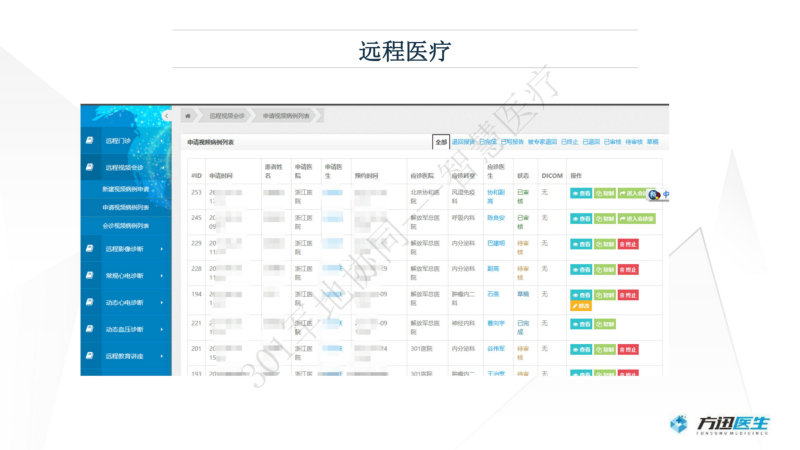This screenshot has width=800, height=450.
Task: Select the 已审核 filter tab
Action: (x=612, y=142)
